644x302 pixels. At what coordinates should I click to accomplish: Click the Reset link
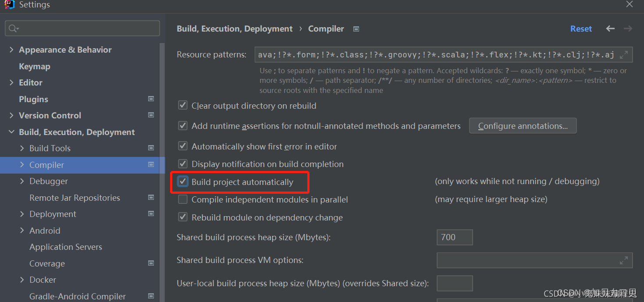(581, 28)
